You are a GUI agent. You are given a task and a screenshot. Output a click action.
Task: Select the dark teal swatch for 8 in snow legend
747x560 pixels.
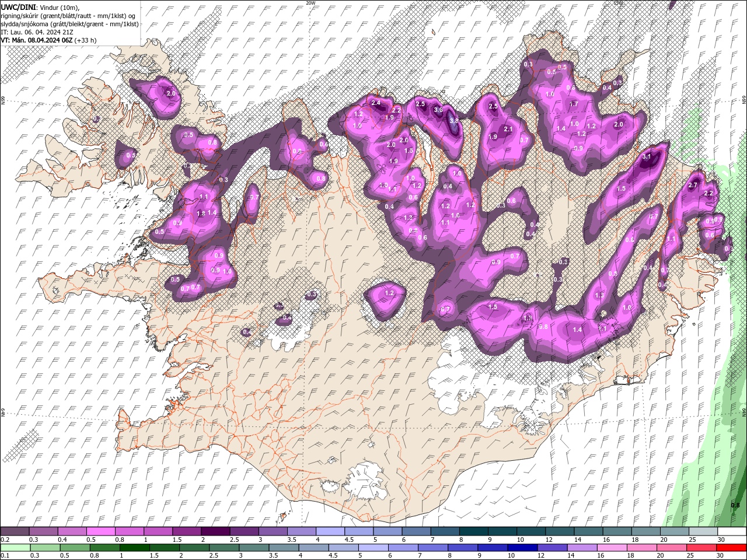(x=473, y=531)
